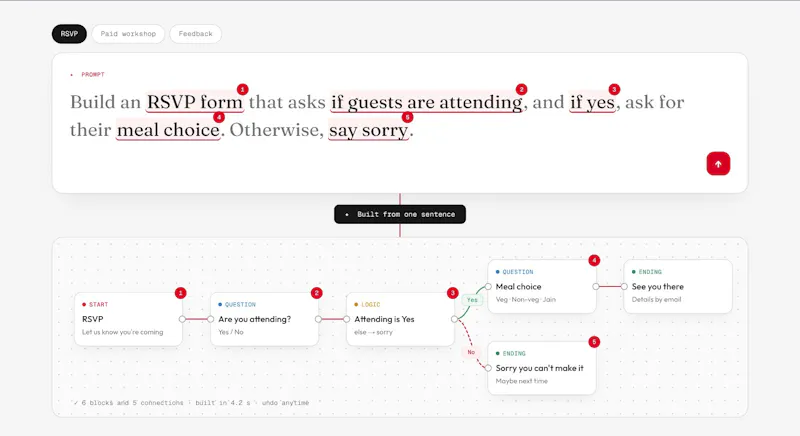Click input connector of "Meal choice" block
The height and width of the screenshot is (436, 800).
(488, 287)
